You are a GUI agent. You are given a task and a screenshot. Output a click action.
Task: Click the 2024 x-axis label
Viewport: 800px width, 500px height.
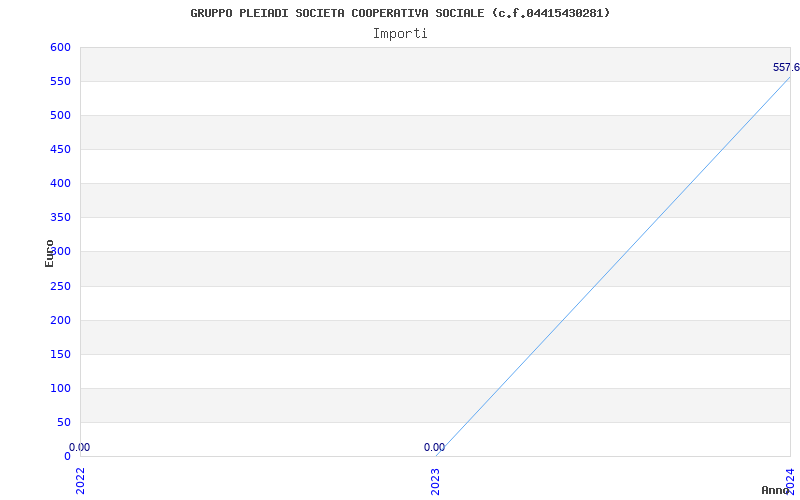790,481
